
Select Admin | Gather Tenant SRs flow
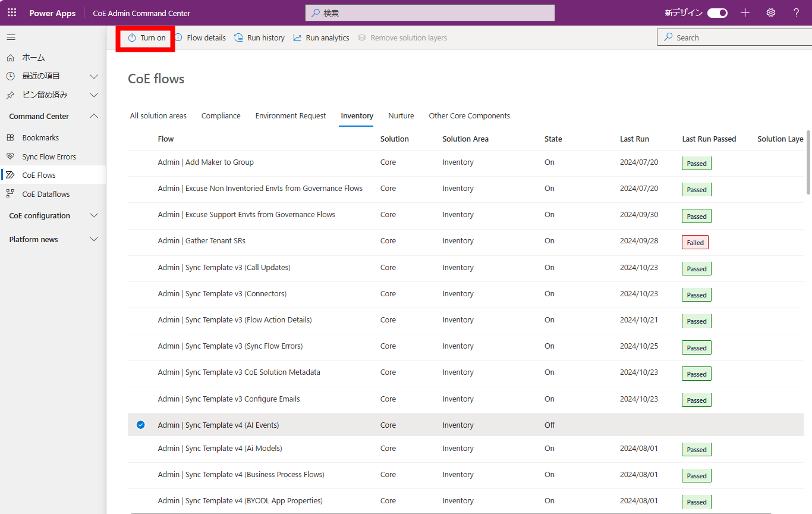[202, 241]
